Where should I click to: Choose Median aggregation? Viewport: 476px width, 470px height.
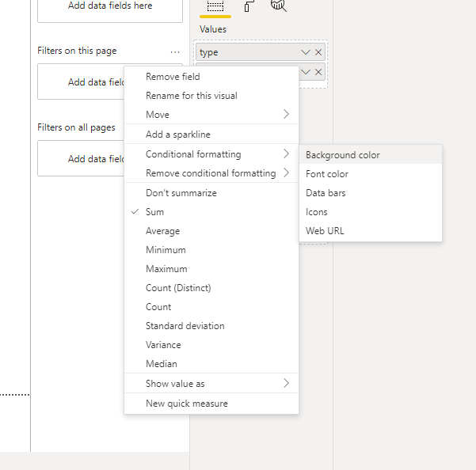pos(211,364)
